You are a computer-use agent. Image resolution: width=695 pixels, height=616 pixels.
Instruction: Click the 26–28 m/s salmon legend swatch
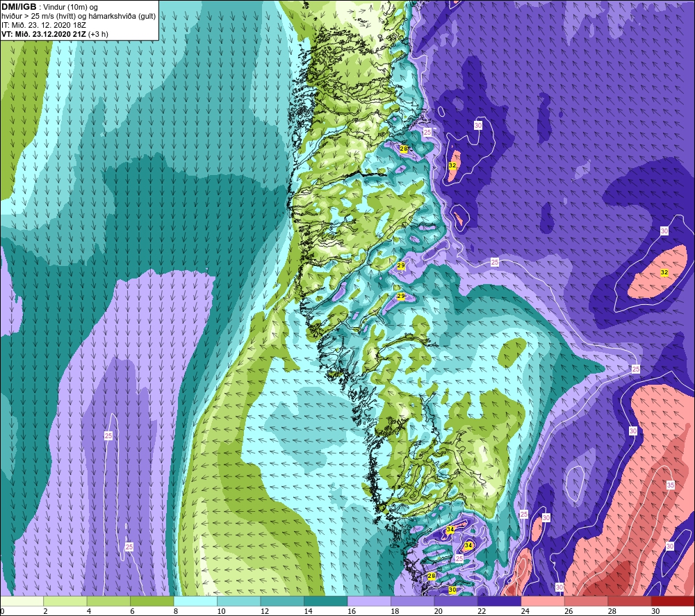tap(587, 601)
